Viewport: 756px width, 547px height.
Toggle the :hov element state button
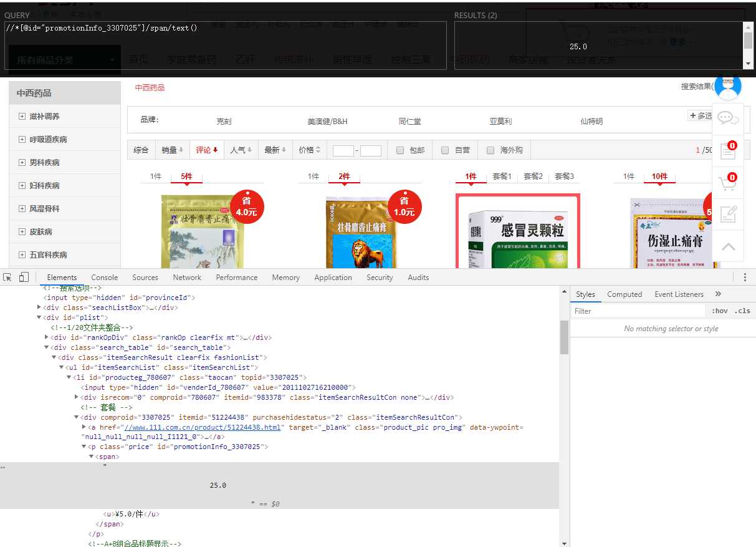point(719,311)
